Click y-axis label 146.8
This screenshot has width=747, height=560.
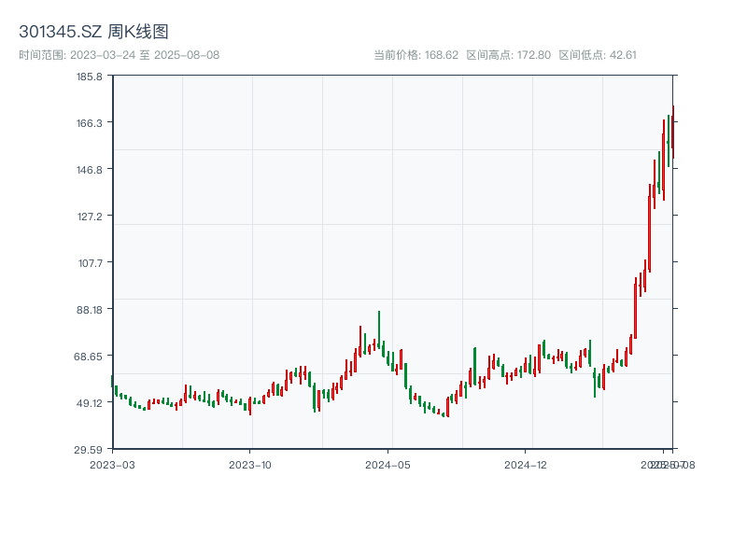(89, 170)
